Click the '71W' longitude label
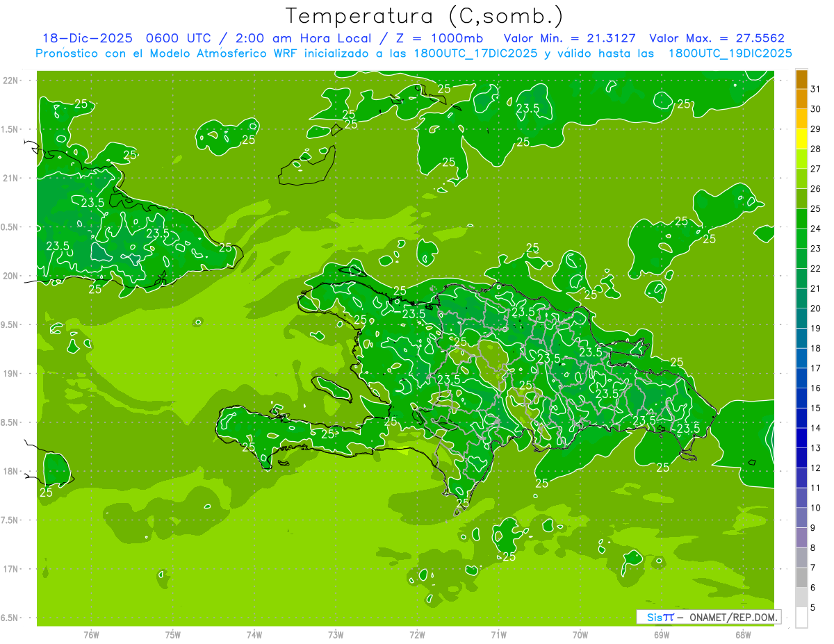 pos(498,635)
